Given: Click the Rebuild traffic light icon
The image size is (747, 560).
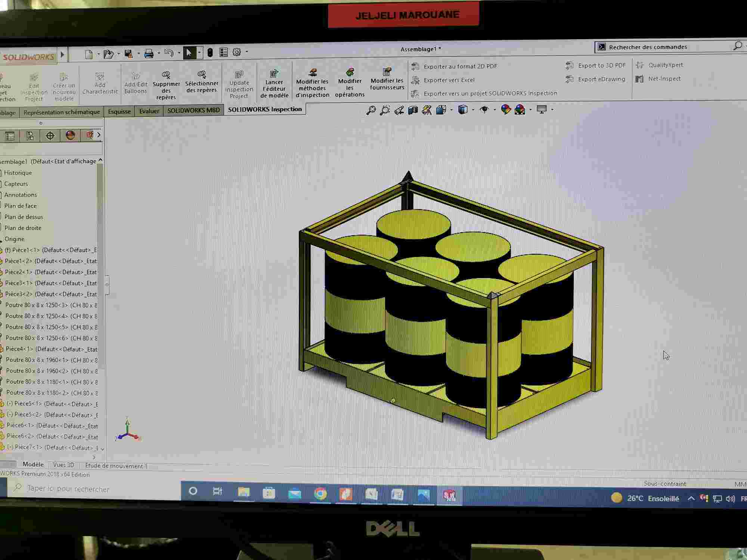Looking at the screenshot, I should click(x=210, y=53).
